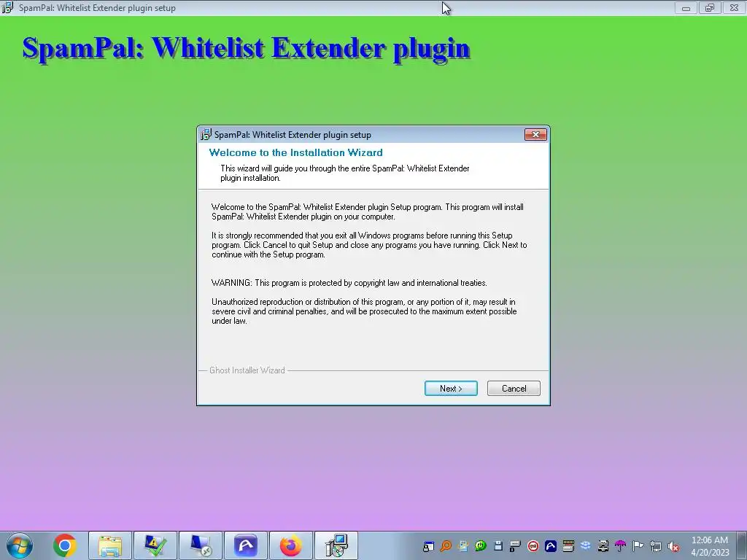Screen dimensions: 747x560
Task: Click the muted speaker volume icon
Action: click(x=673, y=546)
